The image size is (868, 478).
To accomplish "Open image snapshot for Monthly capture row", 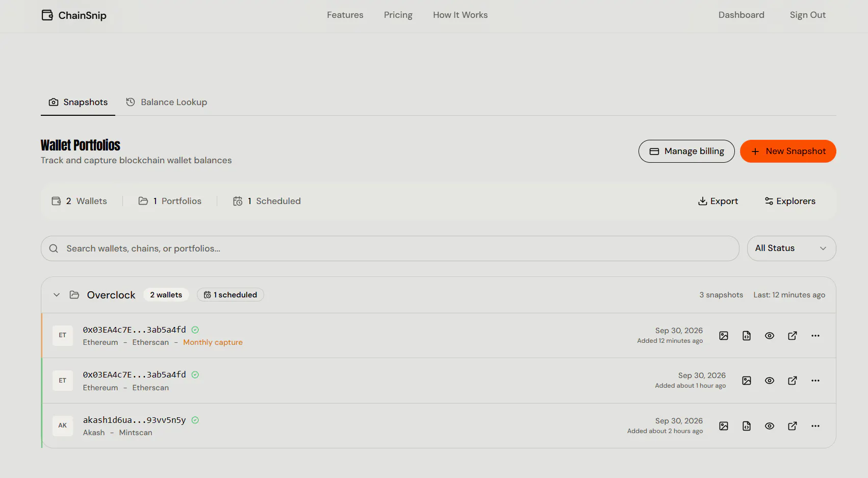I will coord(724,336).
